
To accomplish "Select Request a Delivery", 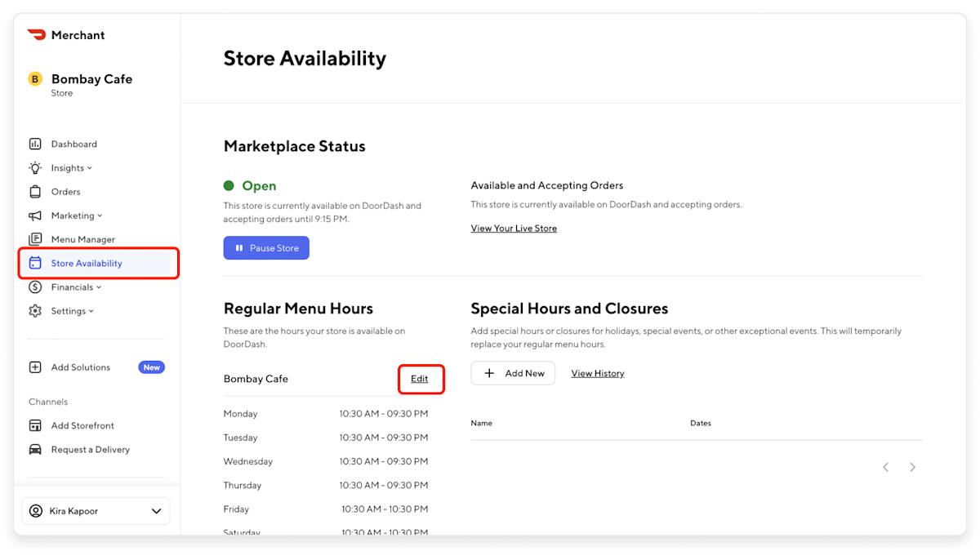I will [90, 449].
